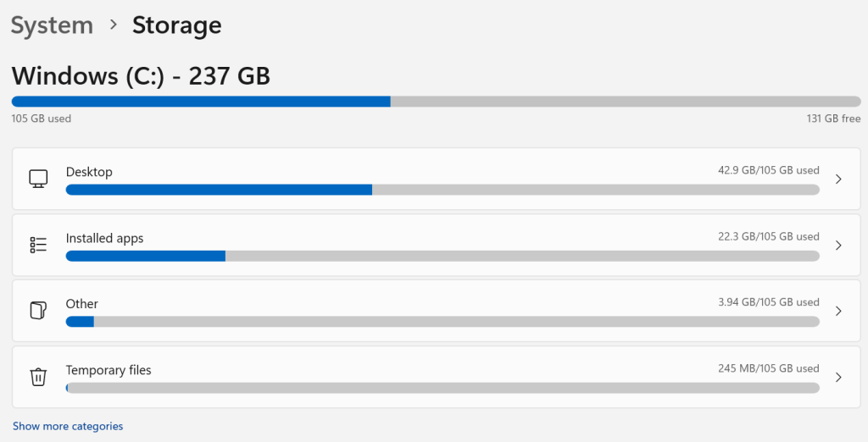Click the Installed apps list icon
The width and height of the screenshot is (868, 442).
click(x=38, y=245)
